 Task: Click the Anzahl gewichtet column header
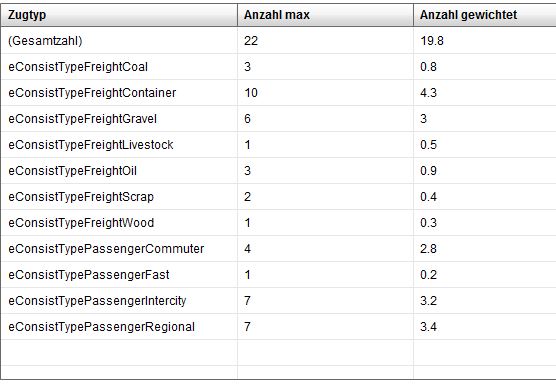[485, 15]
